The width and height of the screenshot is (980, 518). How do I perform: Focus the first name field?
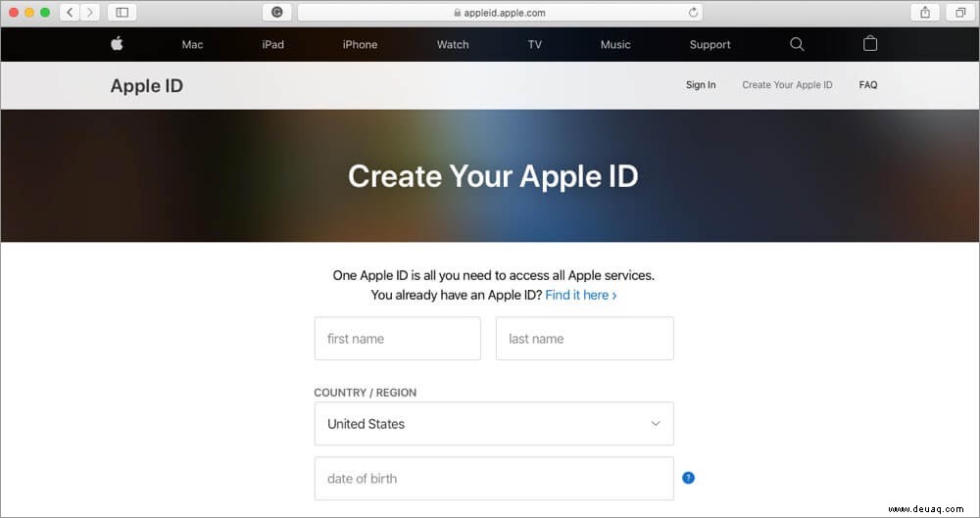coord(398,339)
